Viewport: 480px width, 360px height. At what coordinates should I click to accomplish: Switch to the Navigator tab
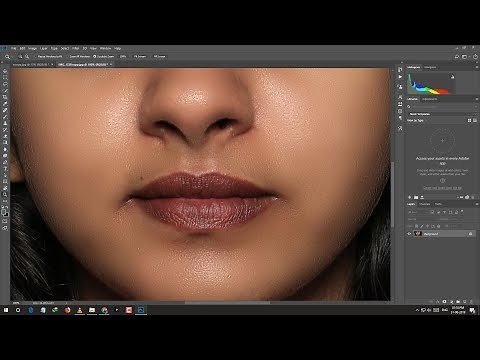(x=430, y=67)
